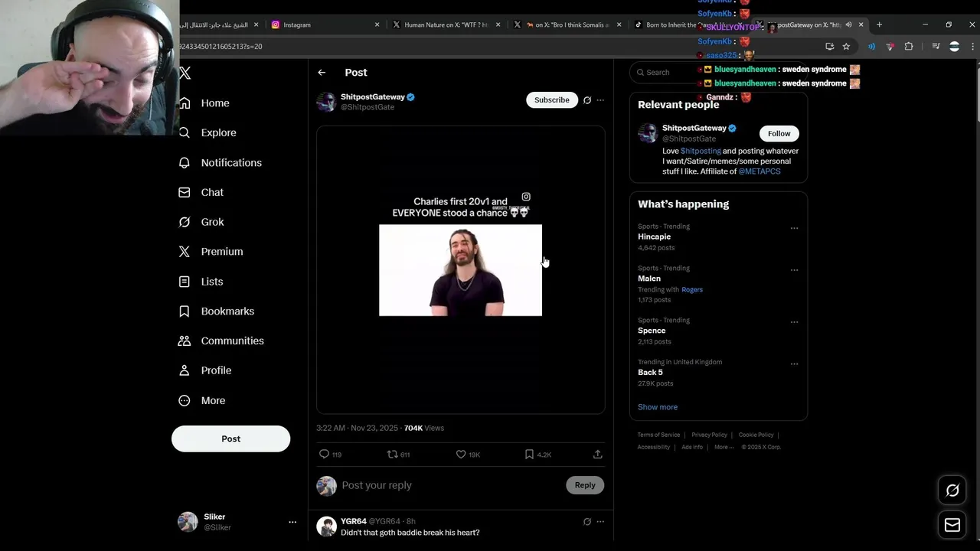Viewport: 980px width, 551px height.
Task: Open Hincapie trending topic
Action: (x=655, y=237)
